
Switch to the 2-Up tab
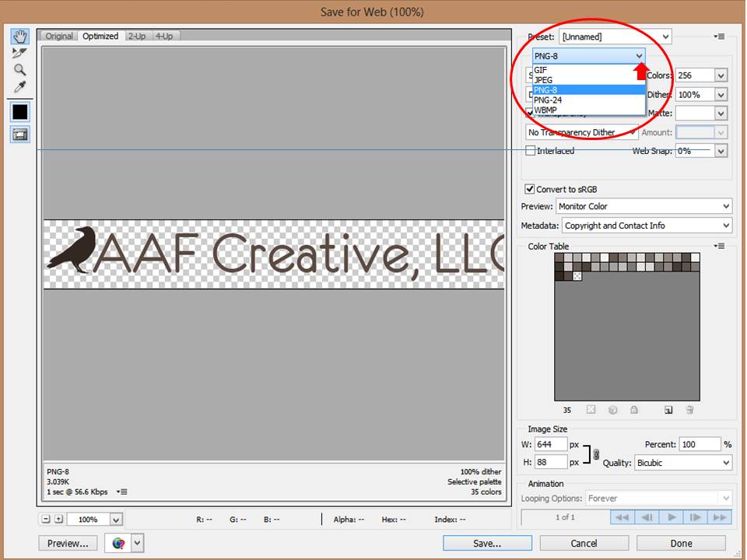click(137, 37)
